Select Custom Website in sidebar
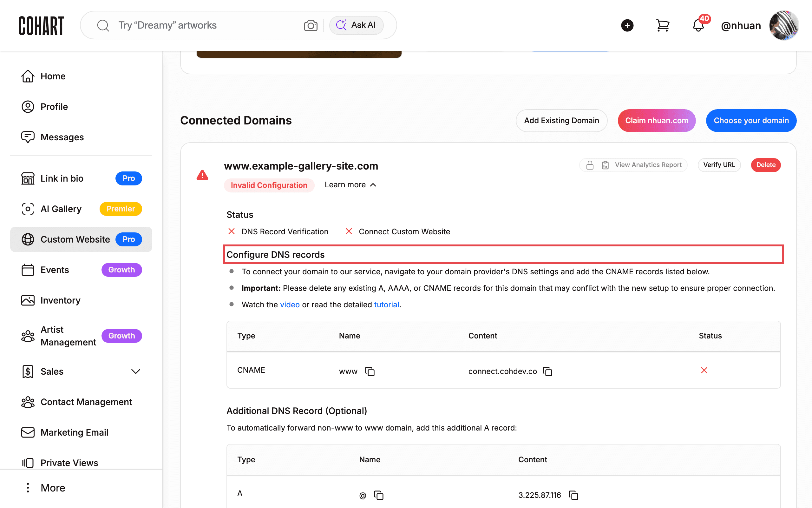Image resolution: width=812 pixels, height=508 pixels. click(81, 239)
